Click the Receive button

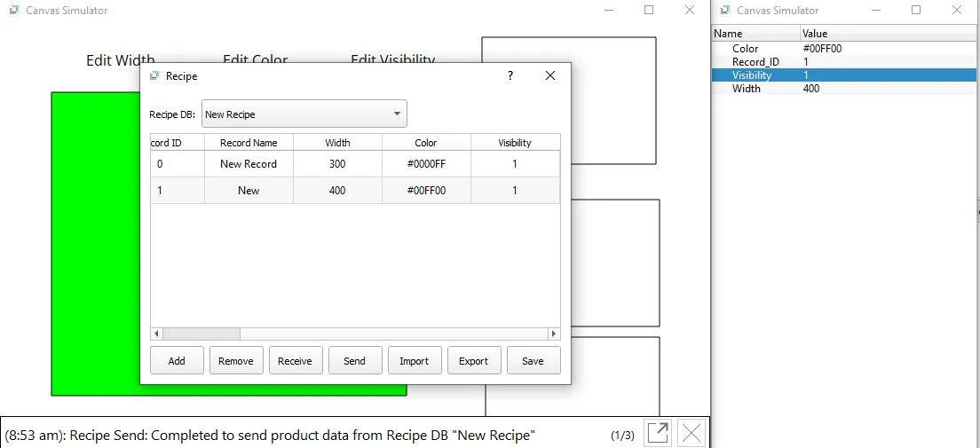pyautogui.click(x=295, y=361)
